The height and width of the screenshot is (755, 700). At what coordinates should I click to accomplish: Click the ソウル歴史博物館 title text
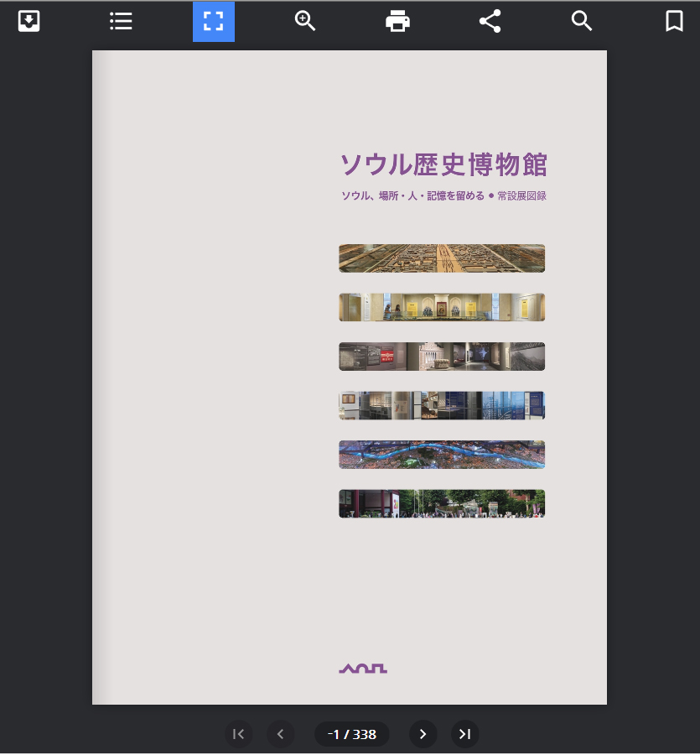point(443,164)
